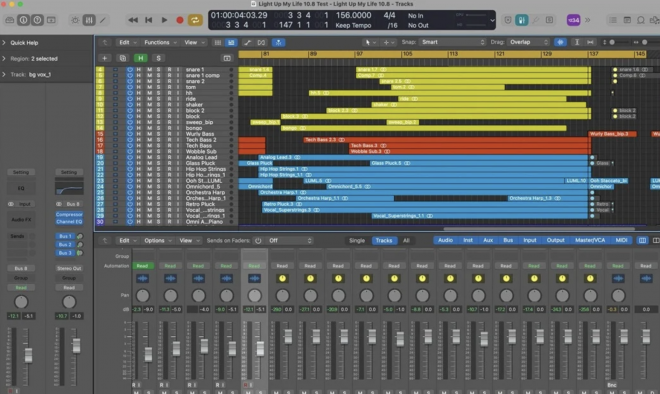The width and height of the screenshot is (660, 394).
Task: Click the horizontal zoom slider in Tracks area
Action: coord(644,42)
